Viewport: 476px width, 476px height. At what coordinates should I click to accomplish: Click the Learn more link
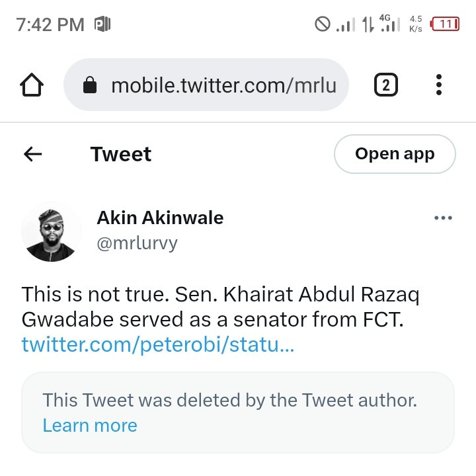coord(90,425)
